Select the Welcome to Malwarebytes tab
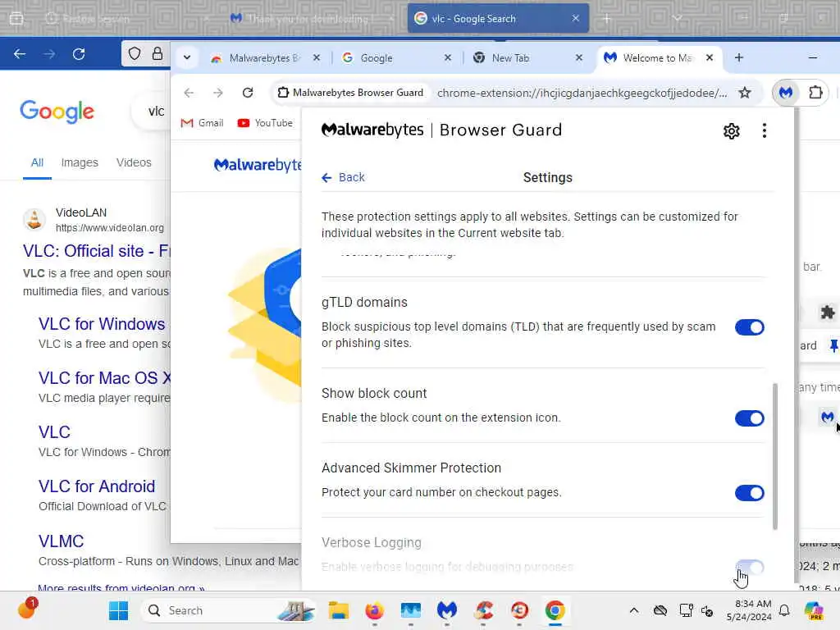Screen dimensions: 840x630 tap(657, 58)
